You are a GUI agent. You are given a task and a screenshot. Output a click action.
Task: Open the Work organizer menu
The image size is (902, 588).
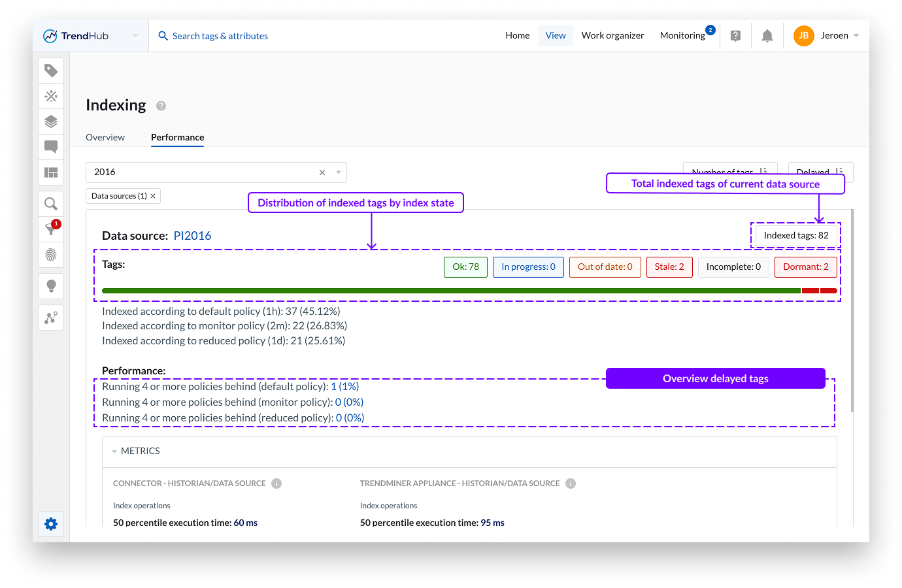pyautogui.click(x=612, y=36)
